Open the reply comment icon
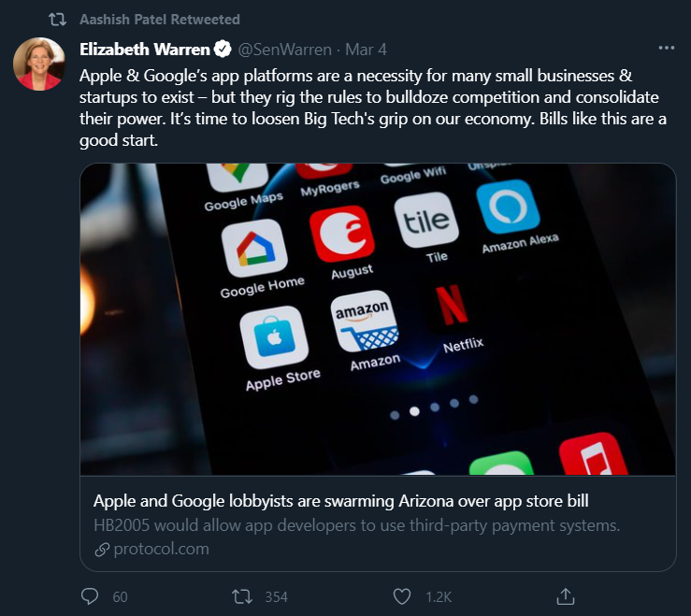691x616 pixels. tap(90, 596)
